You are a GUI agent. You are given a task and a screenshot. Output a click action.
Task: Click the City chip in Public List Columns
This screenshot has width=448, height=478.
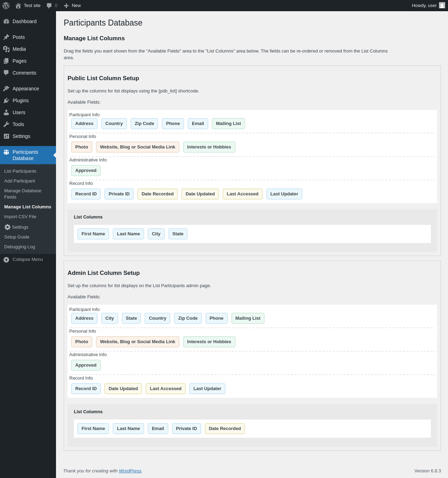[x=156, y=234]
